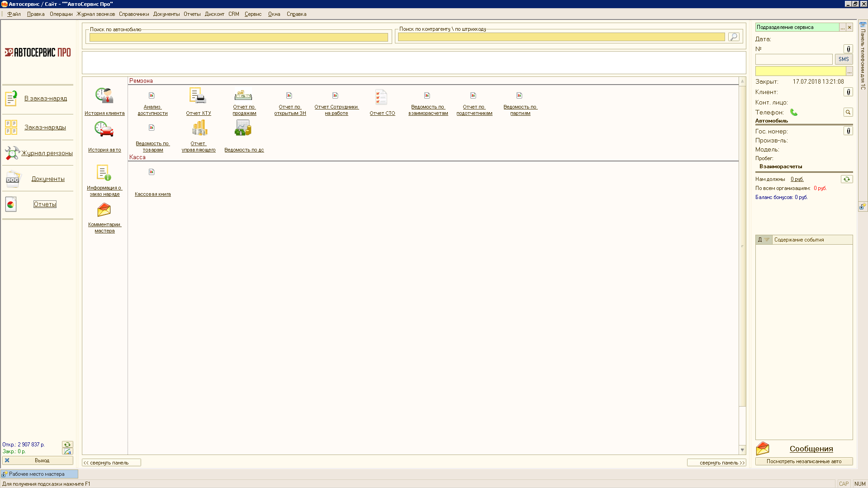Open Подразделение сервиса selection ellipsis button
This screenshot has width=868, height=488.
842,28
